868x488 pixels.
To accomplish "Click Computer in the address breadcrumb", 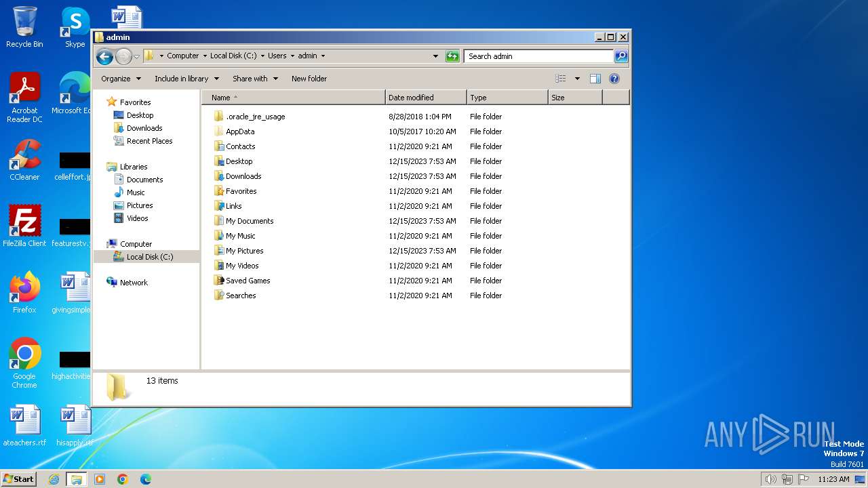I will click(183, 56).
